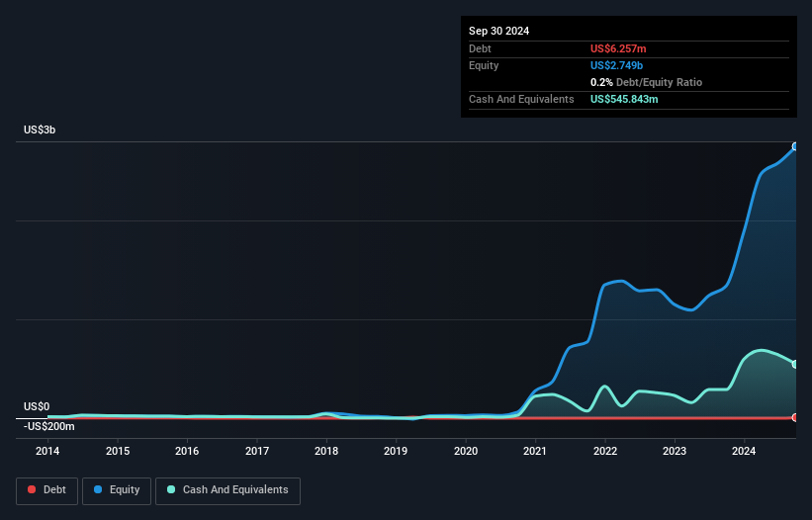The image size is (812, 520).
Task: Click the Debt row label in tooltip
Action: [x=480, y=48]
